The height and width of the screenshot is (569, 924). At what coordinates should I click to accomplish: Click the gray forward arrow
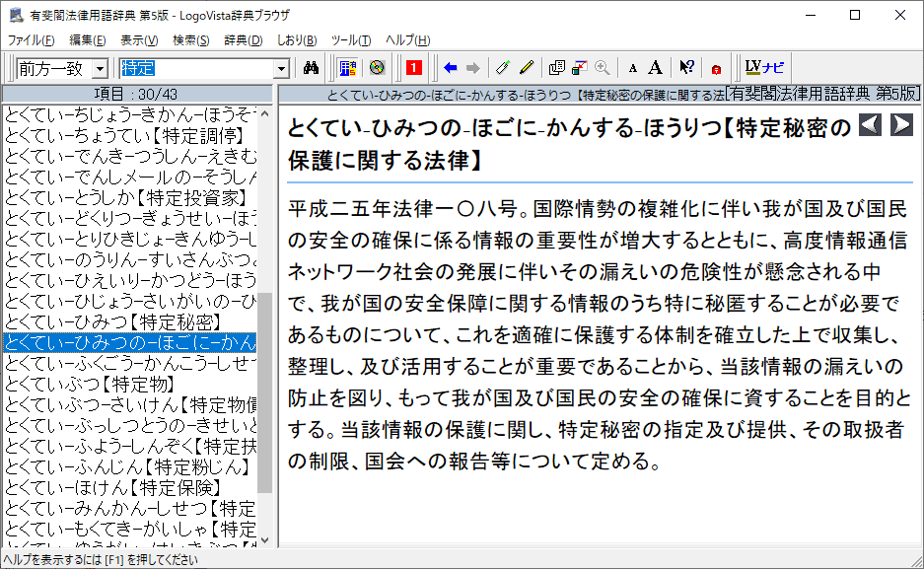click(472, 68)
